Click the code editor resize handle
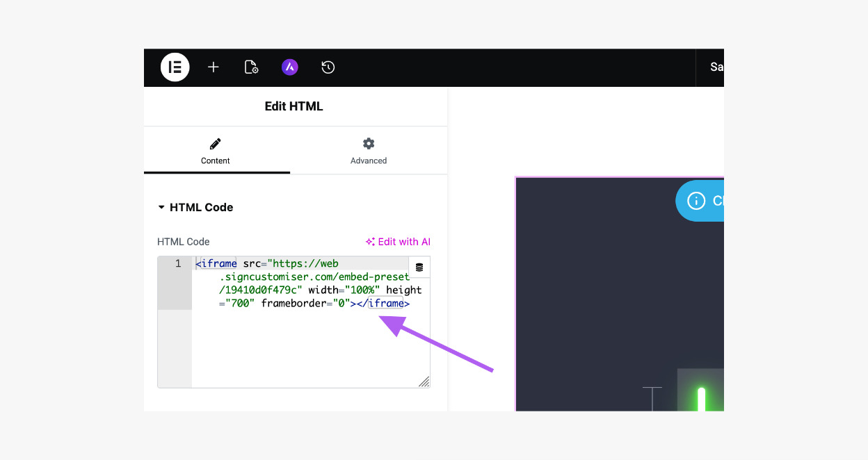This screenshot has height=460, width=868. [x=424, y=381]
